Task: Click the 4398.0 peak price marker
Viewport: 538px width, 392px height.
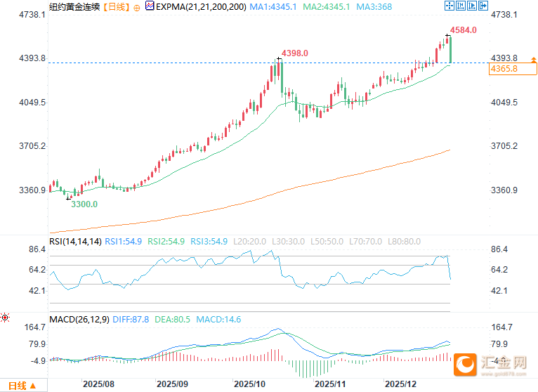Action: [295, 53]
